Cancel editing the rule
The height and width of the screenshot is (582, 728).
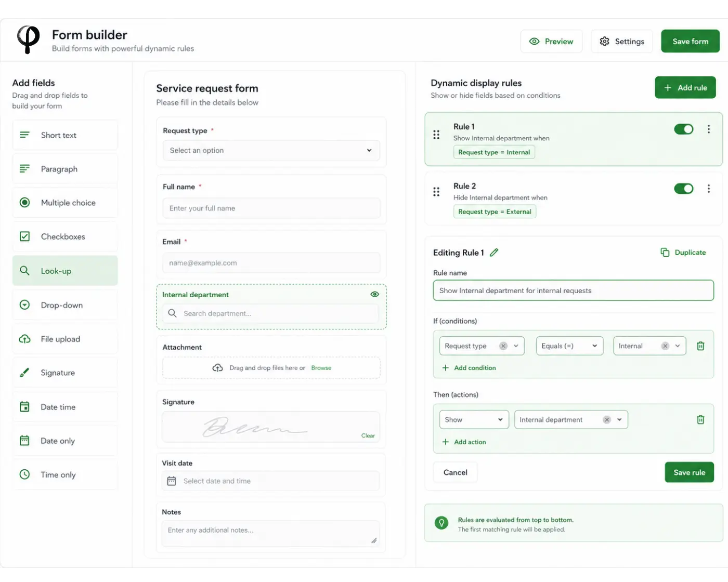click(x=455, y=472)
